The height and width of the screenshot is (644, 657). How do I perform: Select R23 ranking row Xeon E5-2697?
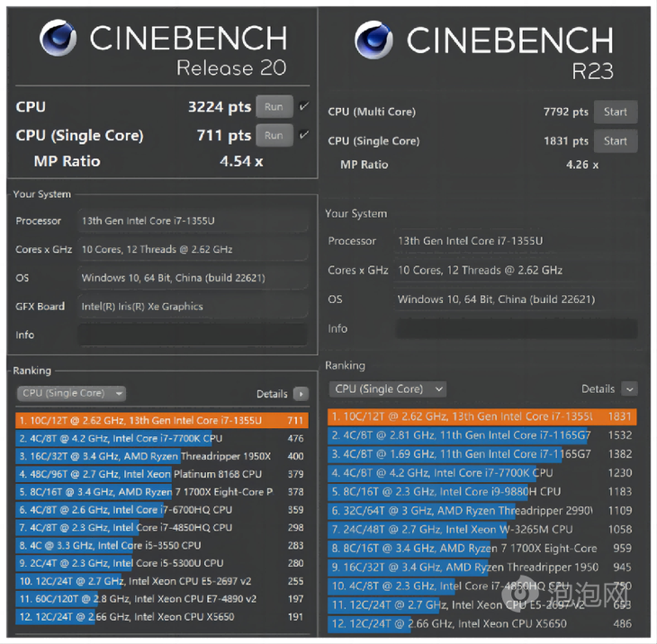click(482, 605)
